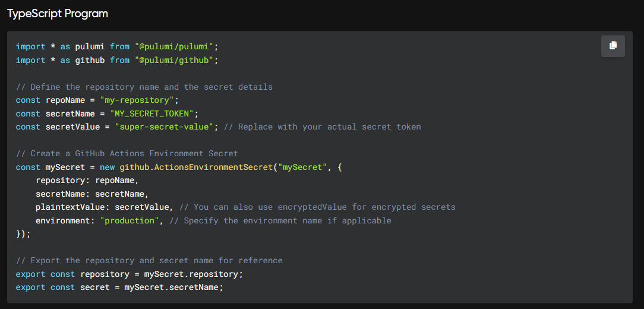This screenshot has width=644, height=309.
Task: Click the "TypeScript Program" heading
Action: pyautogui.click(x=58, y=14)
